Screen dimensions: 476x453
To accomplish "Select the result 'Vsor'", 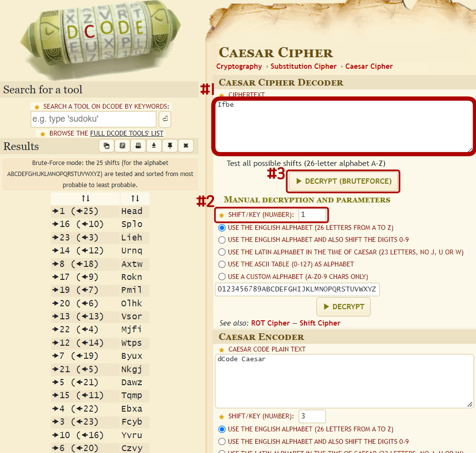I will (x=132, y=317).
